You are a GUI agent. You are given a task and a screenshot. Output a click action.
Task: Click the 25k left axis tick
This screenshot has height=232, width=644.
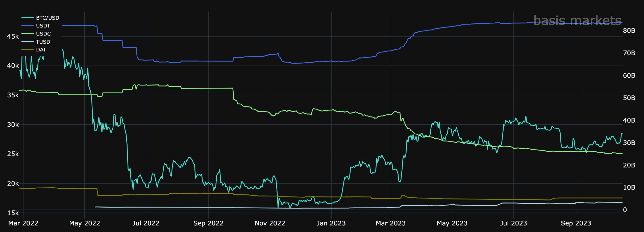click(x=13, y=154)
